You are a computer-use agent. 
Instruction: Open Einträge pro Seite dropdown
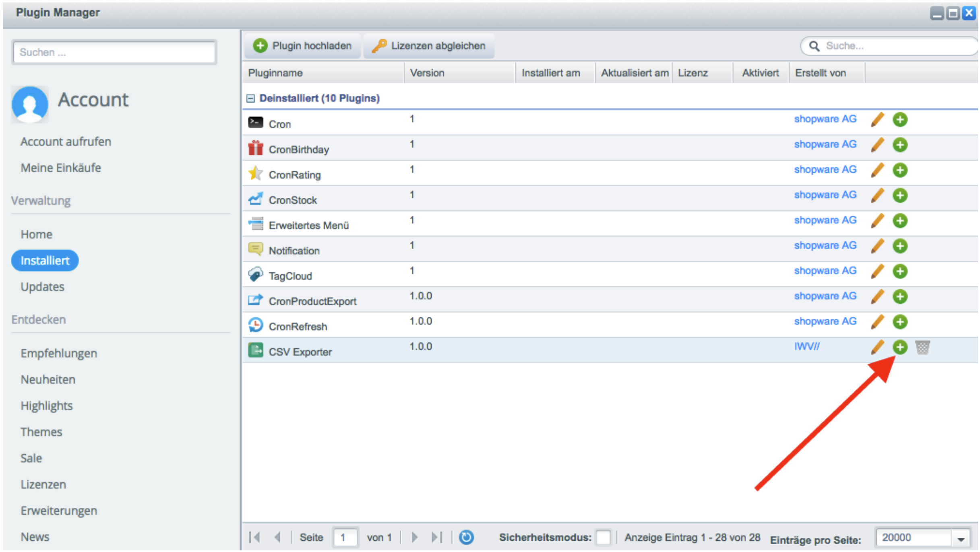[961, 538]
